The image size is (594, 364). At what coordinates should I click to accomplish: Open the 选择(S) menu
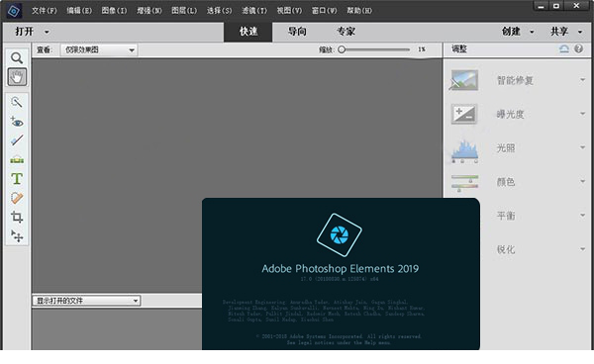[219, 11]
